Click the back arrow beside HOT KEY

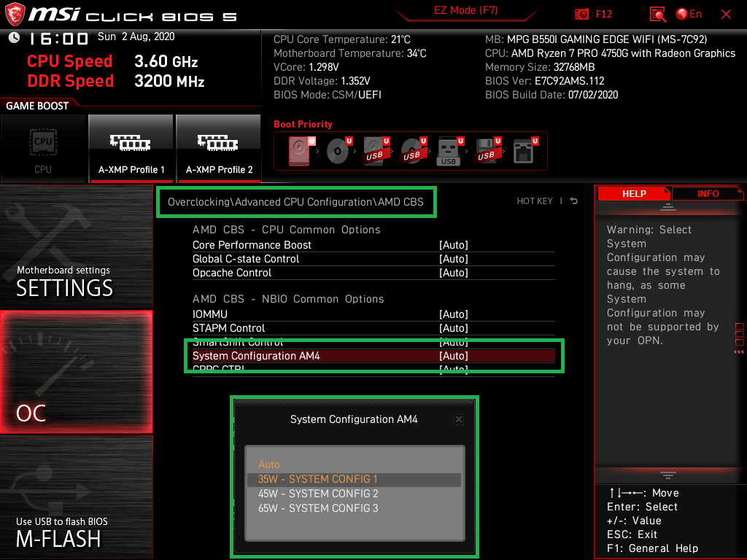coord(574,201)
